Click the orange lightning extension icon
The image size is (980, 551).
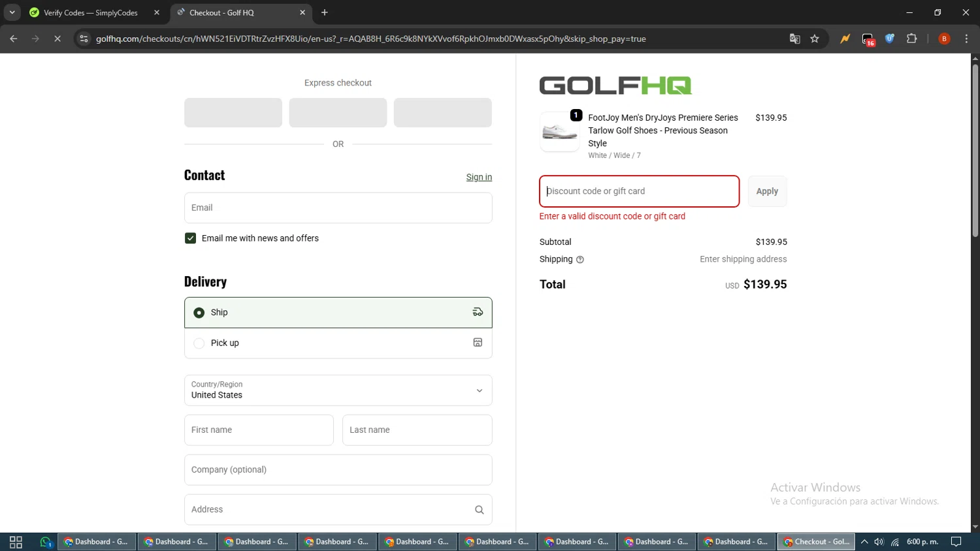845,39
